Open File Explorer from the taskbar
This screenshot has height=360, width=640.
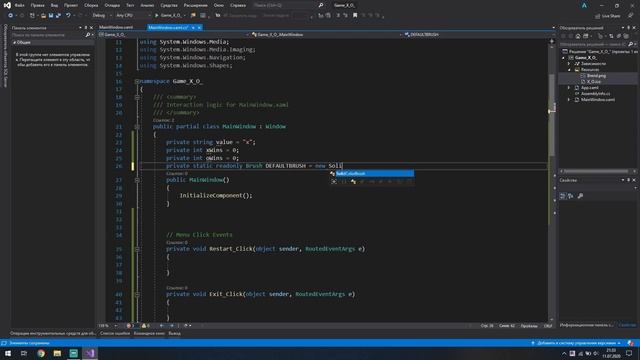pyautogui.click(x=57, y=353)
